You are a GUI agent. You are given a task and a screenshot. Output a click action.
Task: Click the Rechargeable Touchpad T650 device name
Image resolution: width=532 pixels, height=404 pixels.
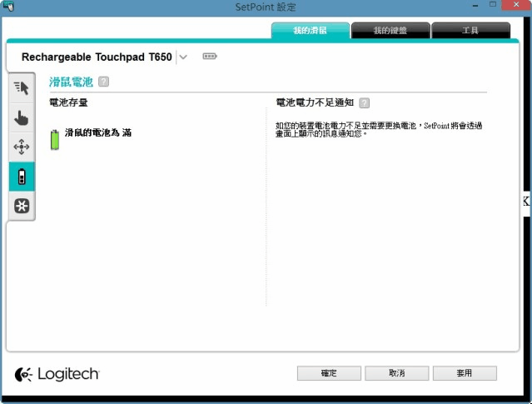pyautogui.click(x=97, y=57)
